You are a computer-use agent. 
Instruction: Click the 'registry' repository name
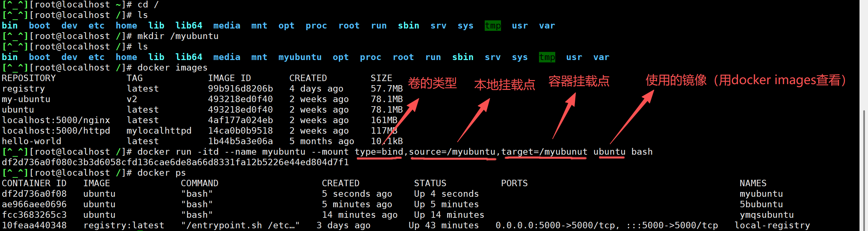(x=23, y=89)
